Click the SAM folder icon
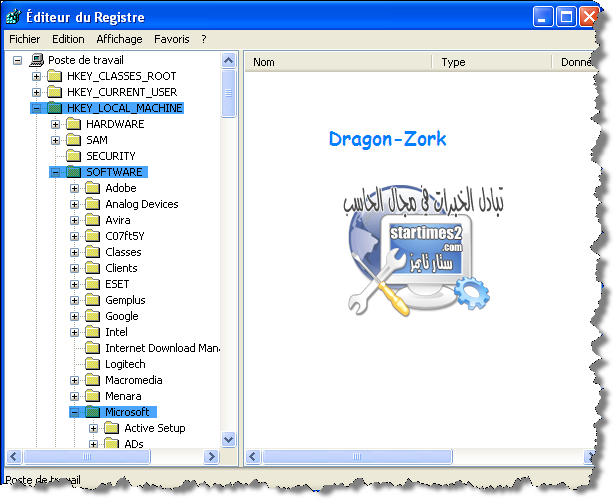This screenshot has height=500, width=613. (73, 140)
